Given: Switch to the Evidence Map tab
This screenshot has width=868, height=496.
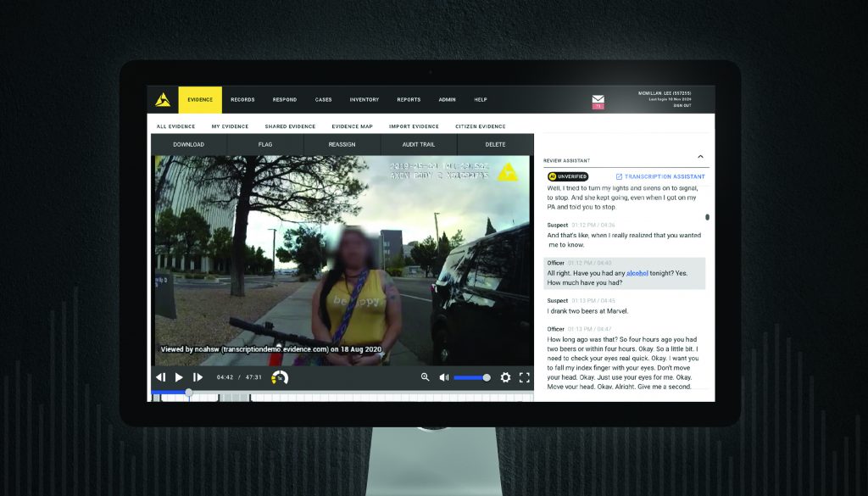Looking at the screenshot, I should click(352, 126).
